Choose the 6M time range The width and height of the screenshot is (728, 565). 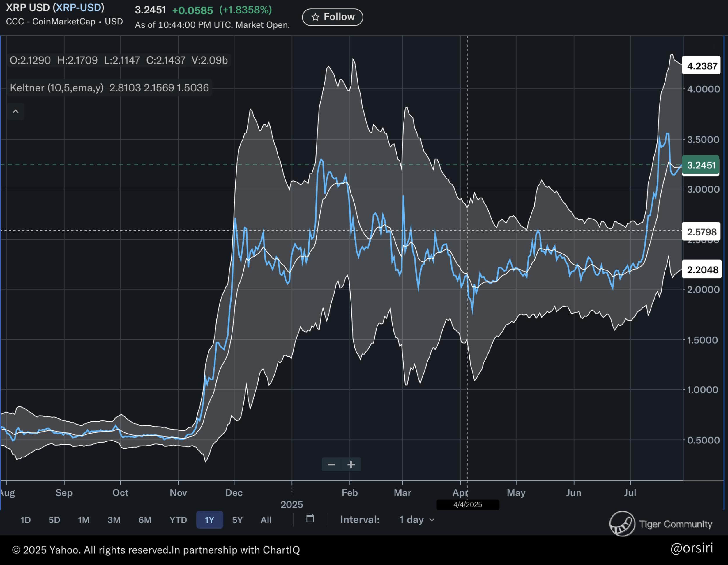pos(145,520)
